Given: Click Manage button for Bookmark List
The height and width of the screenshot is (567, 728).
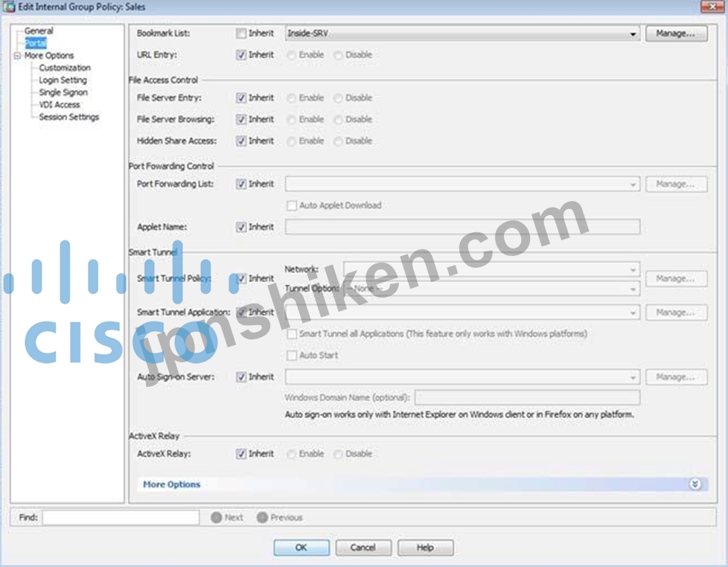Looking at the screenshot, I should 676,33.
